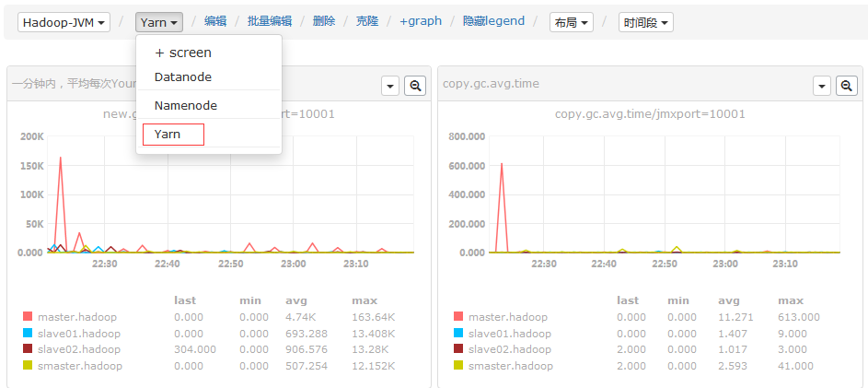
Task: Click the 删除 delete link
Action: [x=324, y=21]
